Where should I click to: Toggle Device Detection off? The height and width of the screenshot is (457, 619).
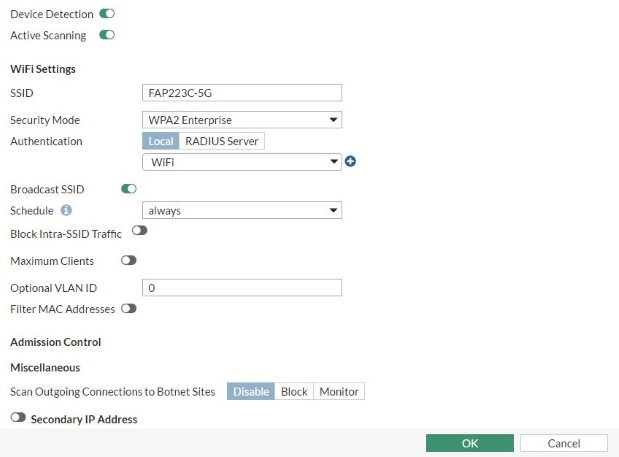[x=108, y=14]
